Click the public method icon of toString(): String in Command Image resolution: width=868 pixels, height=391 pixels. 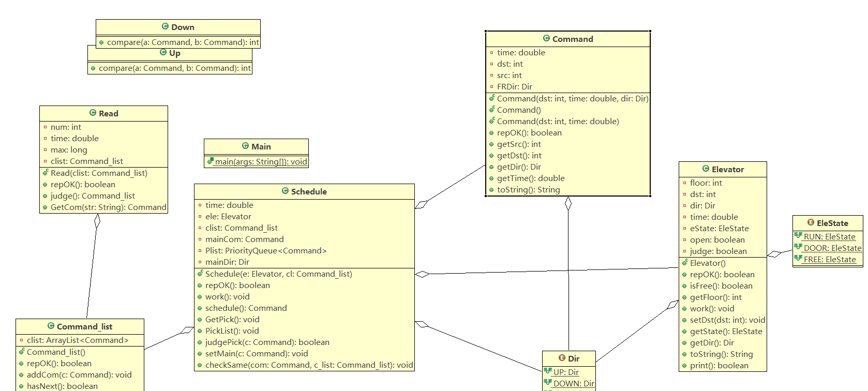pyautogui.click(x=491, y=190)
